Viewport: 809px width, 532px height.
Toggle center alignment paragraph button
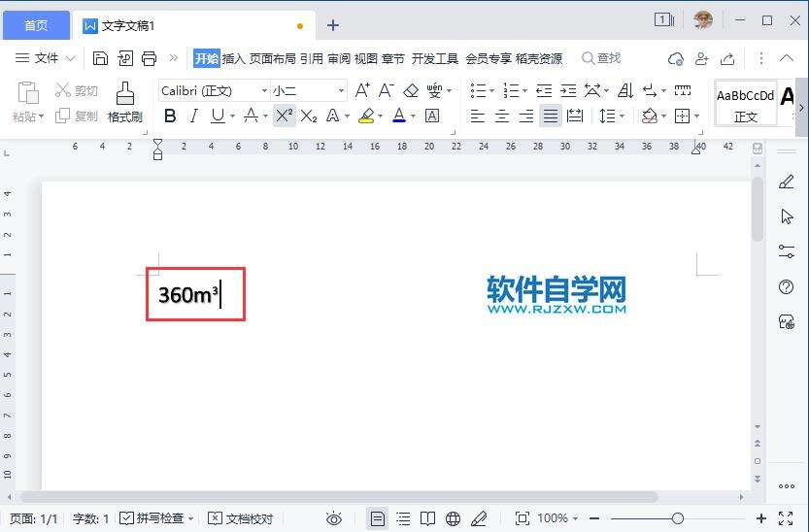[x=502, y=116]
